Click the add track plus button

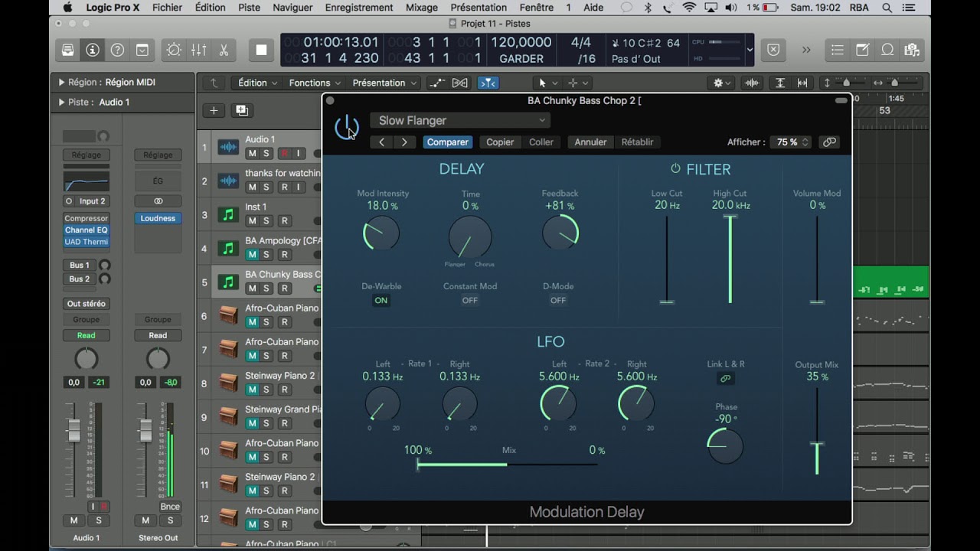(214, 110)
